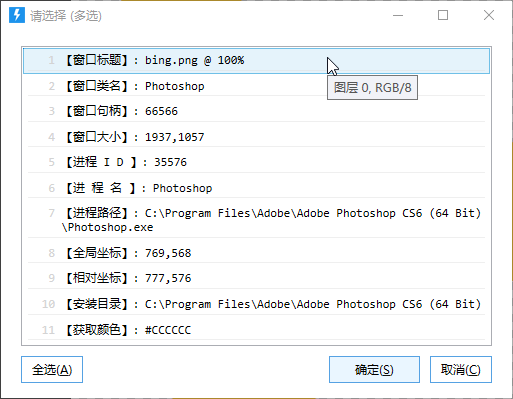Viewport: 513px width, 399px height.
Task: Choose the 进程名 Photoshop row
Action: click(256, 188)
